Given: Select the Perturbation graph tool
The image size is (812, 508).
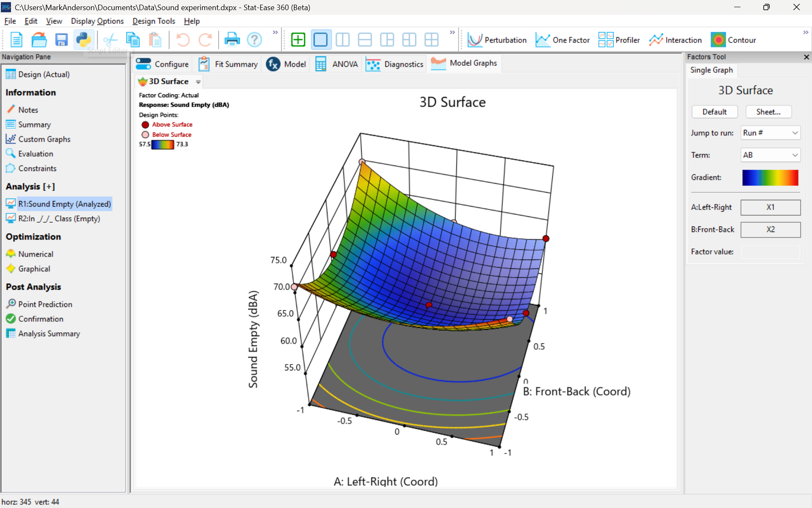Looking at the screenshot, I should (497, 39).
